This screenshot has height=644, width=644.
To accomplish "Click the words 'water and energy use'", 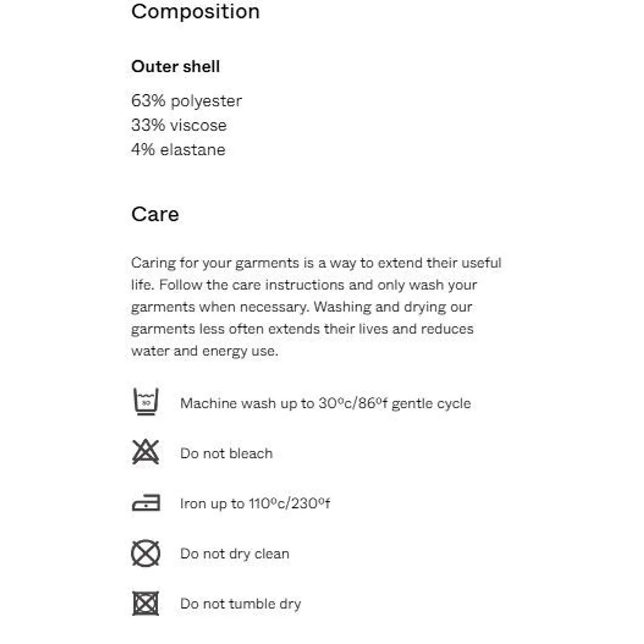I will 204,351.
